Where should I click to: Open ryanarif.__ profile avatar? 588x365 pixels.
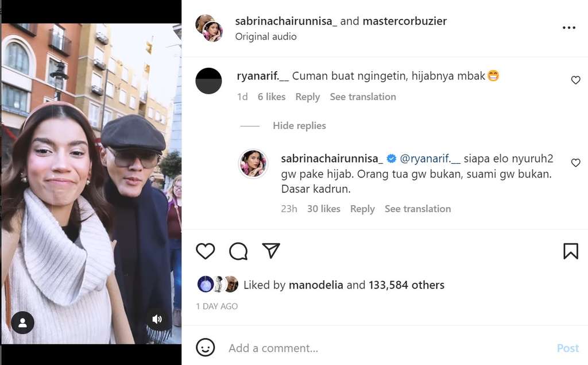coord(209,80)
